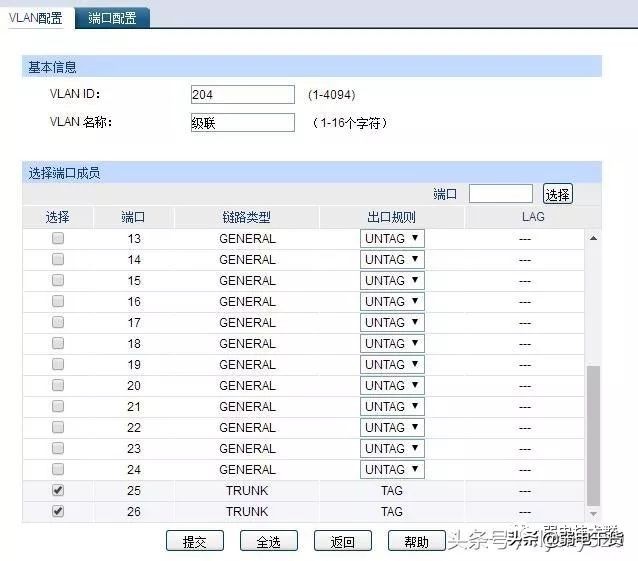Open egress rule dropdown for port 20
This screenshot has height=561, width=638.
[x=392, y=385]
